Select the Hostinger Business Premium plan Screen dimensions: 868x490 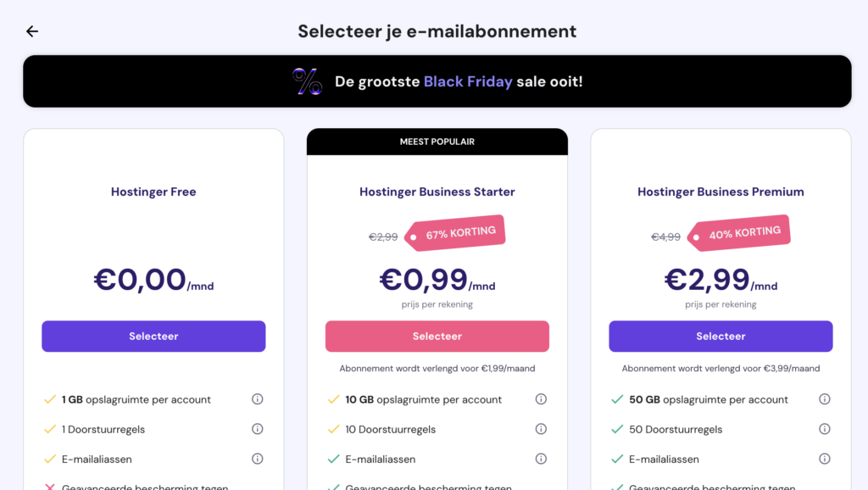pos(721,337)
